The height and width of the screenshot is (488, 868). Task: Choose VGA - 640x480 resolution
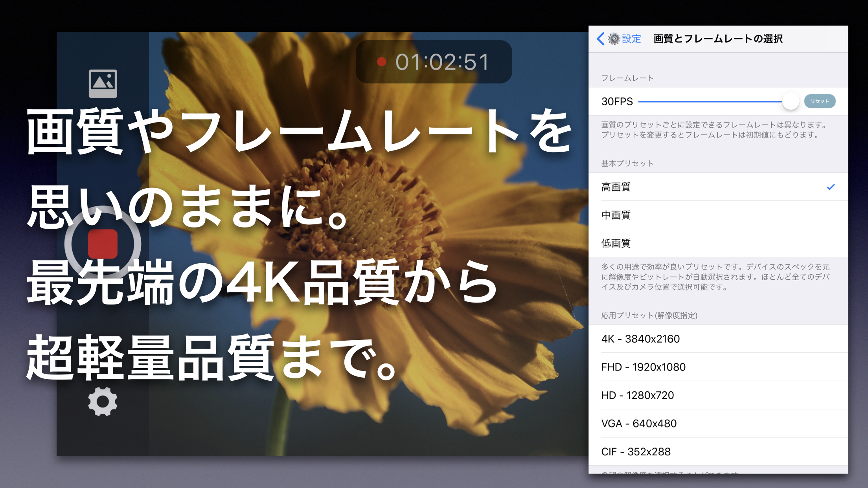pyautogui.click(x=639, y=424)
